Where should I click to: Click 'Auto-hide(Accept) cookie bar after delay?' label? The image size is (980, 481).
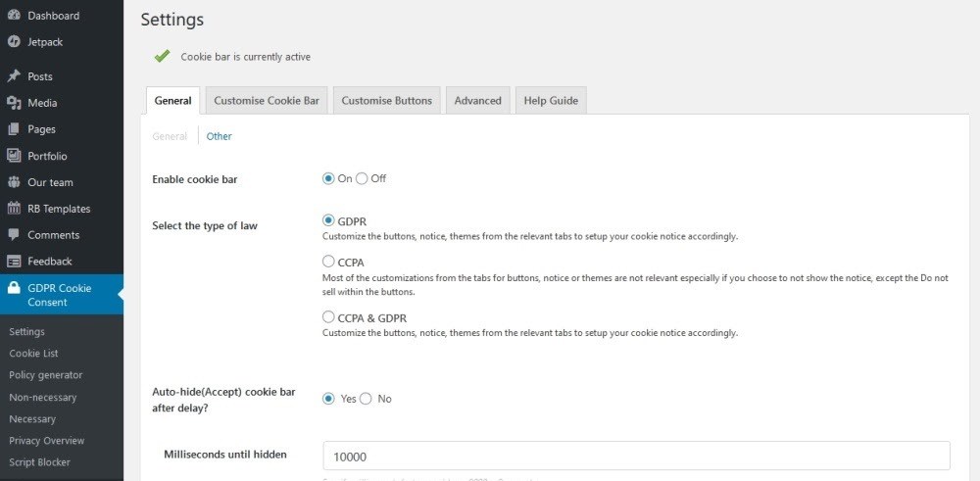click(x=223, y=400)
